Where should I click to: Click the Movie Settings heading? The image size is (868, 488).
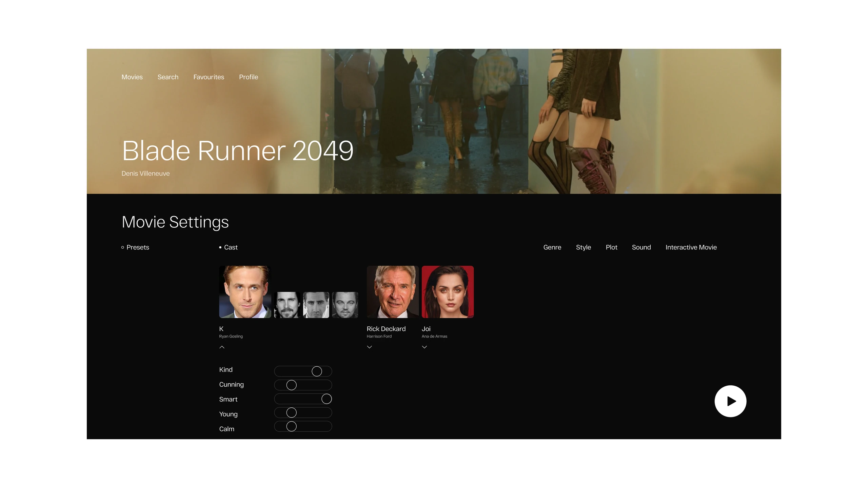[175, 222]
